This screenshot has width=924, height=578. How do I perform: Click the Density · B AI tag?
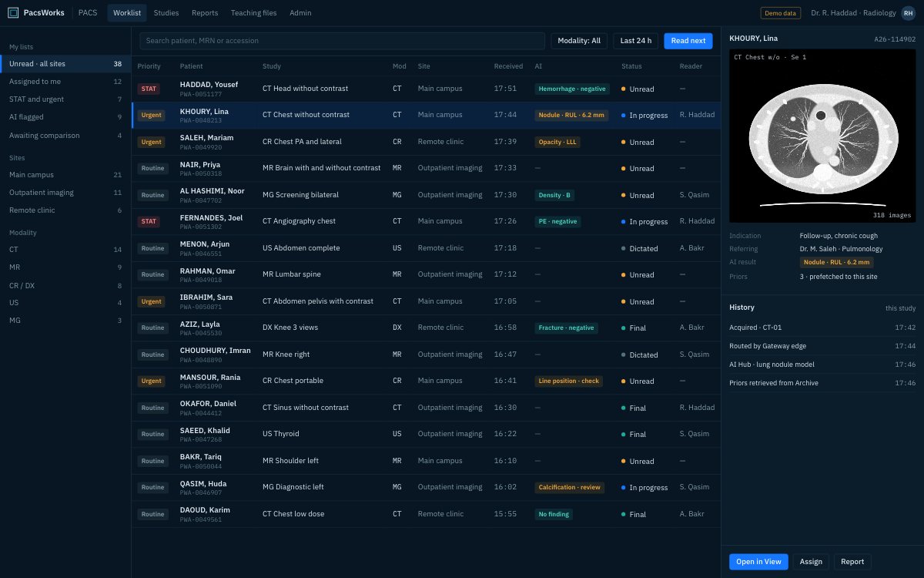tap(554, 195)
